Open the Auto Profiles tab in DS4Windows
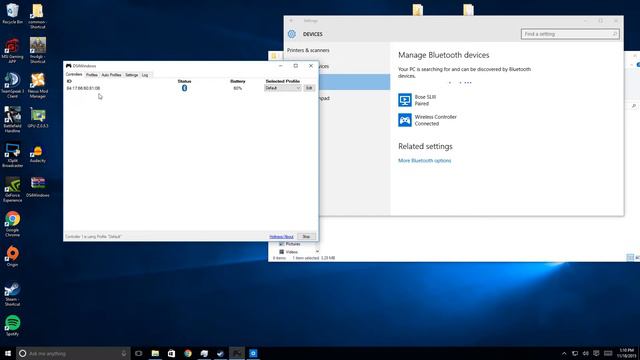The image size is (640, 360). tap(111, 75)
